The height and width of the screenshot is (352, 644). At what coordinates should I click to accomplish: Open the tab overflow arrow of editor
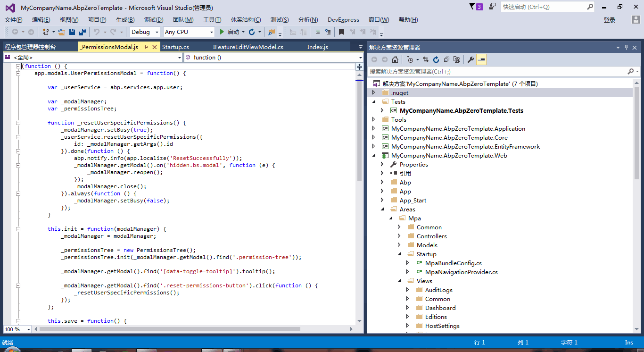[361, 47]
